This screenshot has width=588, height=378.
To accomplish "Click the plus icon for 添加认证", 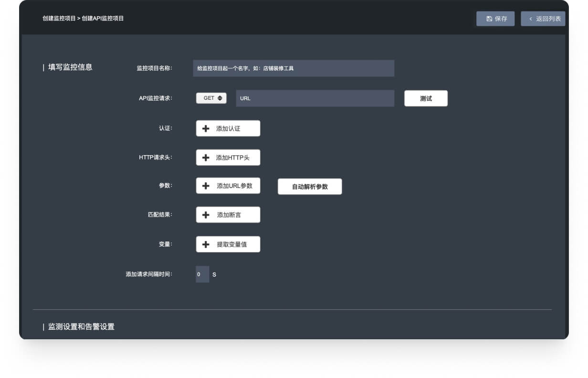I will click(x=206, y=128).
